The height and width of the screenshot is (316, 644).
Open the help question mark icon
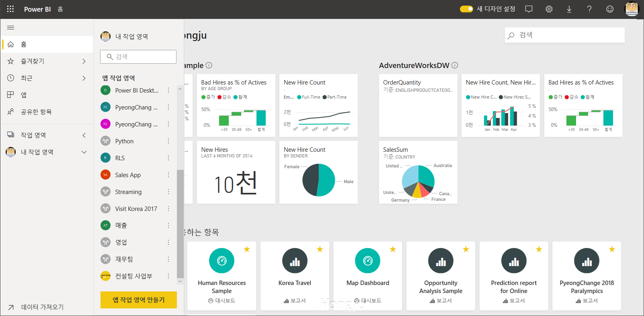[x=589, y=9]
